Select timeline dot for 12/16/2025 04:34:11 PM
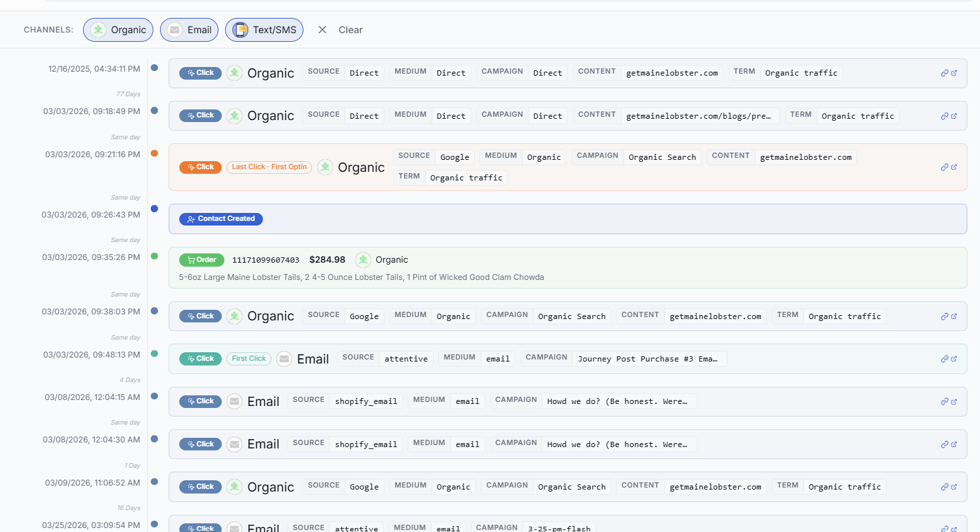Screen dimensions: 980x532 (155, 68)
